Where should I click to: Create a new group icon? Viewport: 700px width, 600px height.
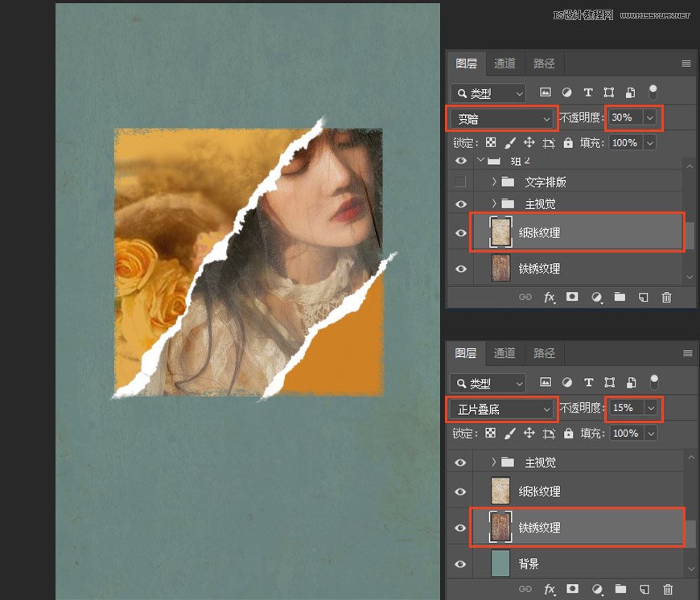tap(619, 297)
